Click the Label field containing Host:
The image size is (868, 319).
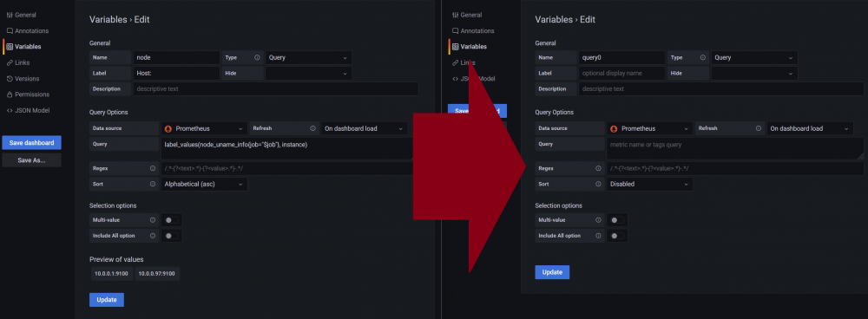[176, 73]
